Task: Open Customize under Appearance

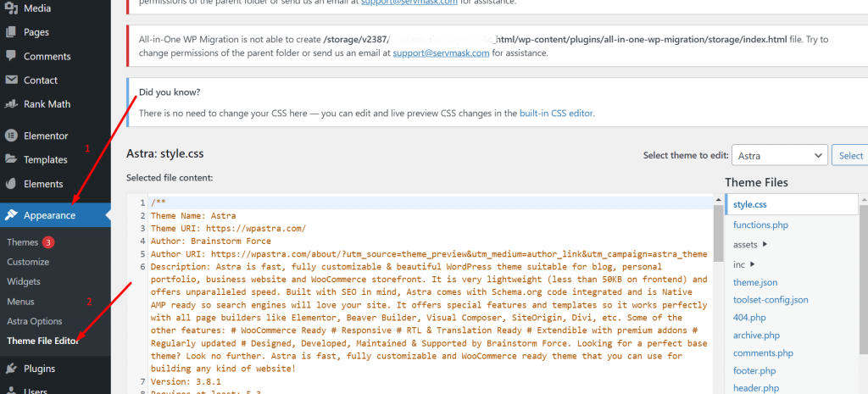Action: point(28,262)
